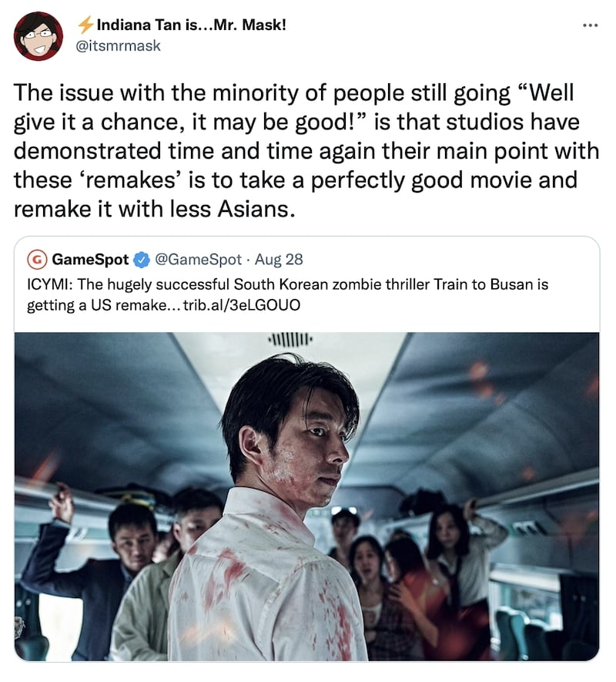
Task: Open the @itsmrmask handle
Action: tap(119, 45)
